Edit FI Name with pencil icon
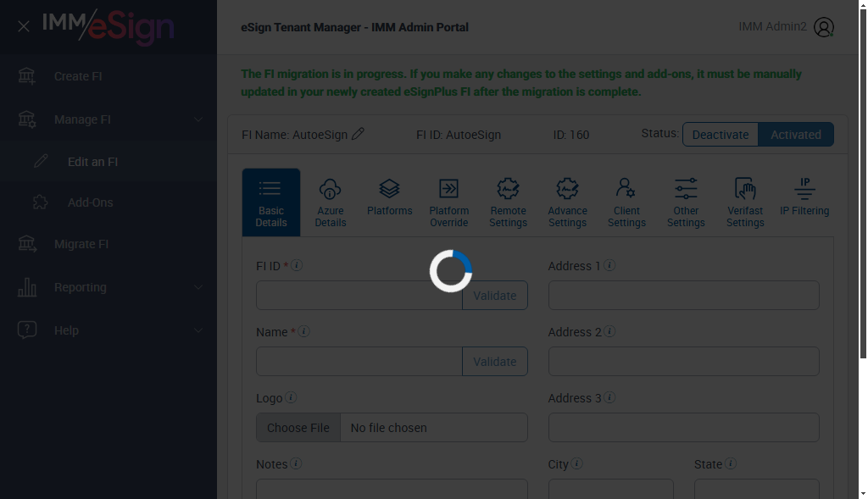The width and height of the screenshot is (868, 499). point(358,134)
